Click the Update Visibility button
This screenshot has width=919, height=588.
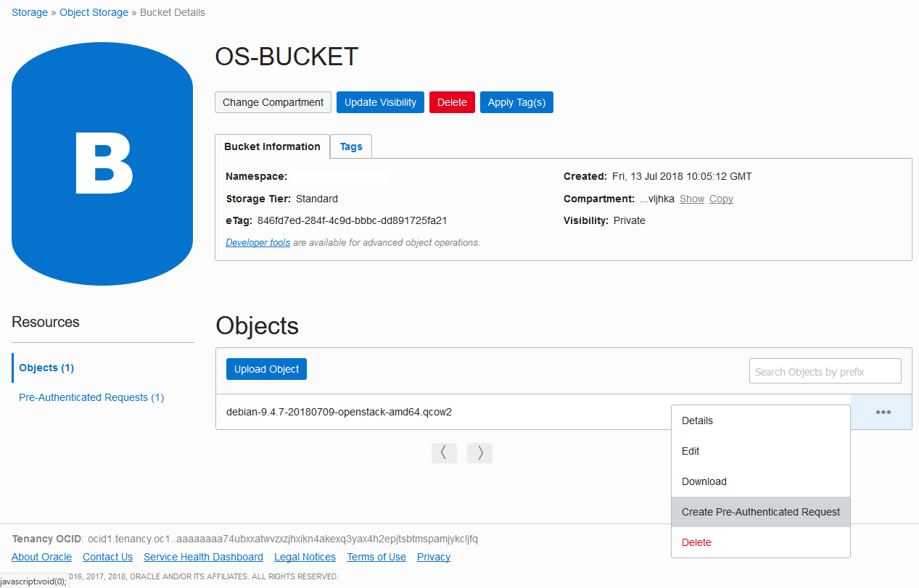tap(380, 102)
